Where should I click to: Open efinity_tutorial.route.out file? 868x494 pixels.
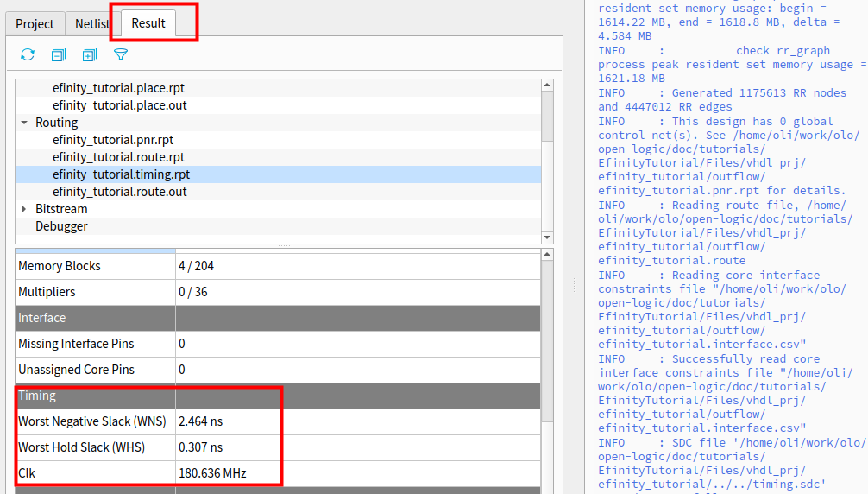pyautogui.click(x=120, y=192)
